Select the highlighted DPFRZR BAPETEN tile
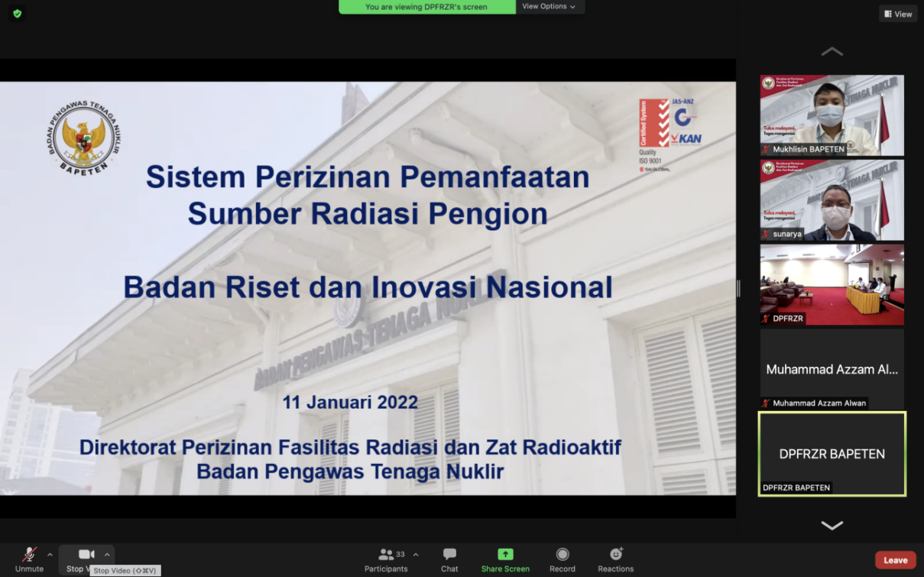The width and height of the screenshot is (924, 577). tap(832, 454)
